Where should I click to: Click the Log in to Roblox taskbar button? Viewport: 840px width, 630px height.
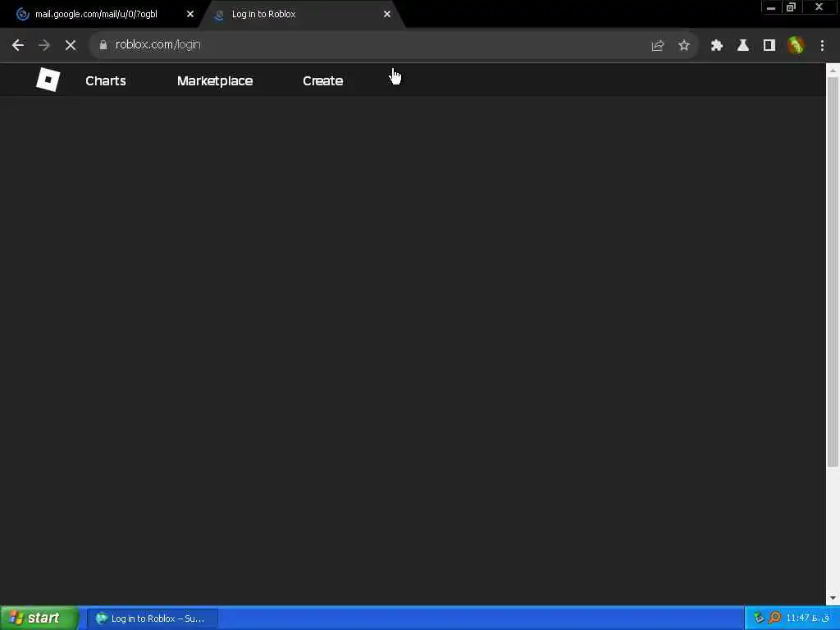tap(152, 619)
